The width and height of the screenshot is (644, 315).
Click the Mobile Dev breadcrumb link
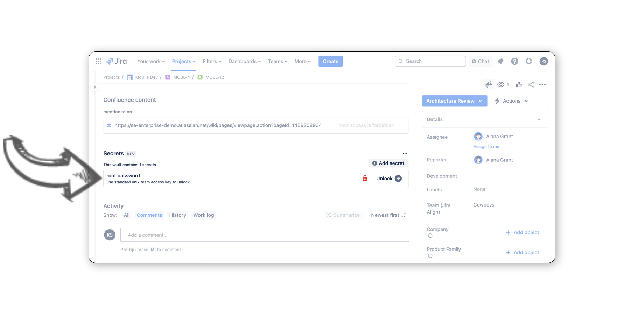pos(146,77)
